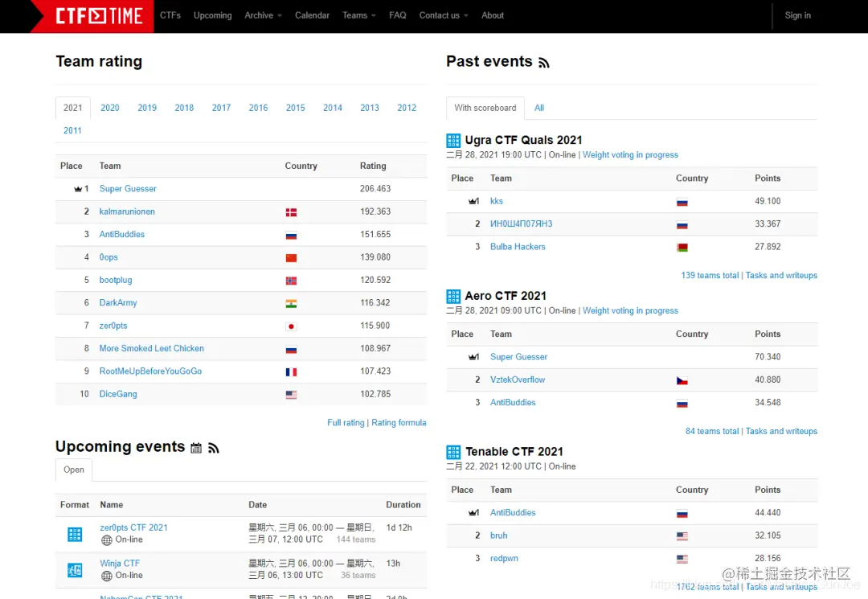Go to the Calendar page
This screenshot has width=868, height=599.
point(312,15)
